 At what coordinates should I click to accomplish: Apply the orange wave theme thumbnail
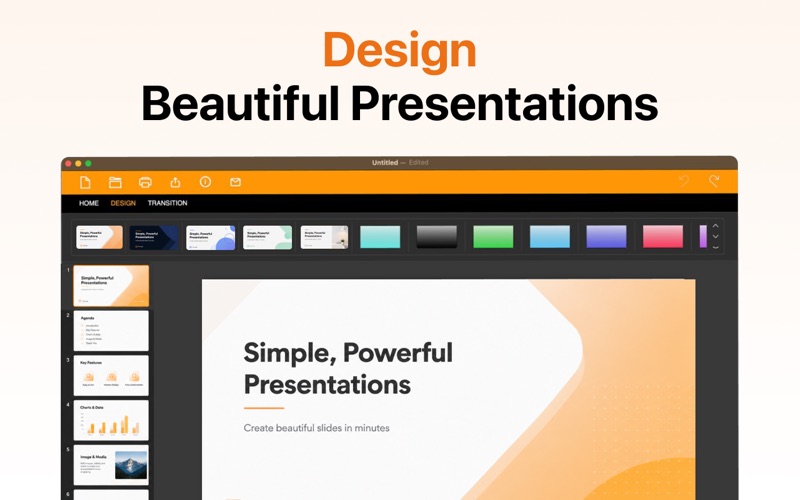coord(99,237)
